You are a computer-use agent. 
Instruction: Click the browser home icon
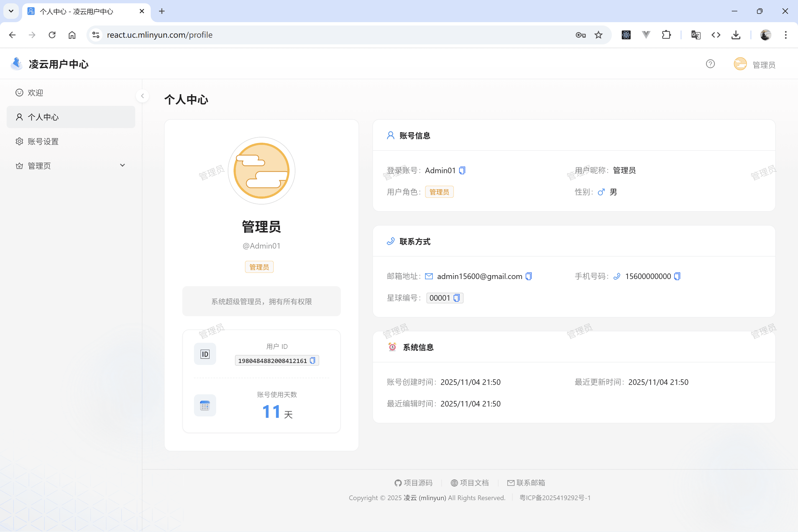[x=72, y=35]
